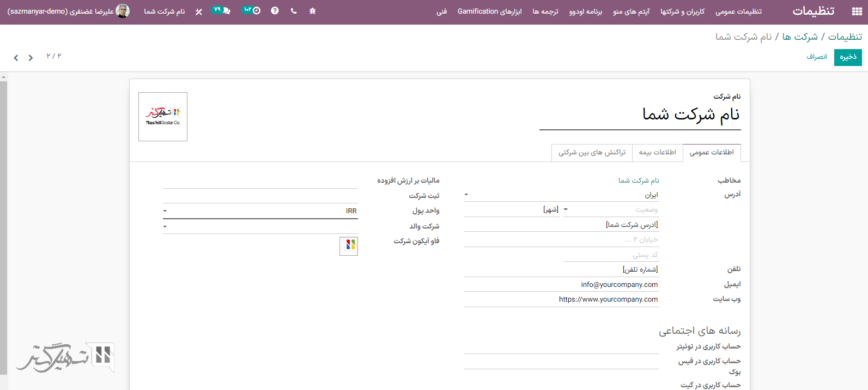This screenshot has height=390, width=868.
Task: Click the crossed tools icon in the navbar
Action: (x=199, y=11)
